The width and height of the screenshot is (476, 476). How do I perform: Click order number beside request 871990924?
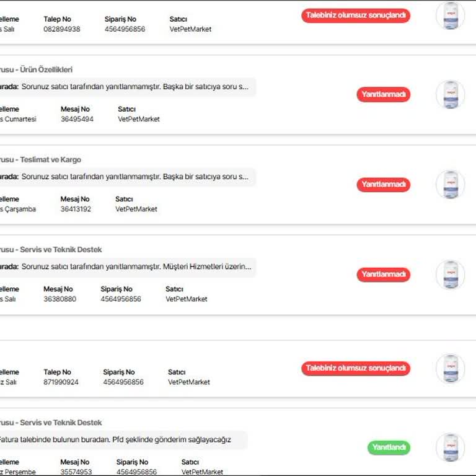(123, 382)
